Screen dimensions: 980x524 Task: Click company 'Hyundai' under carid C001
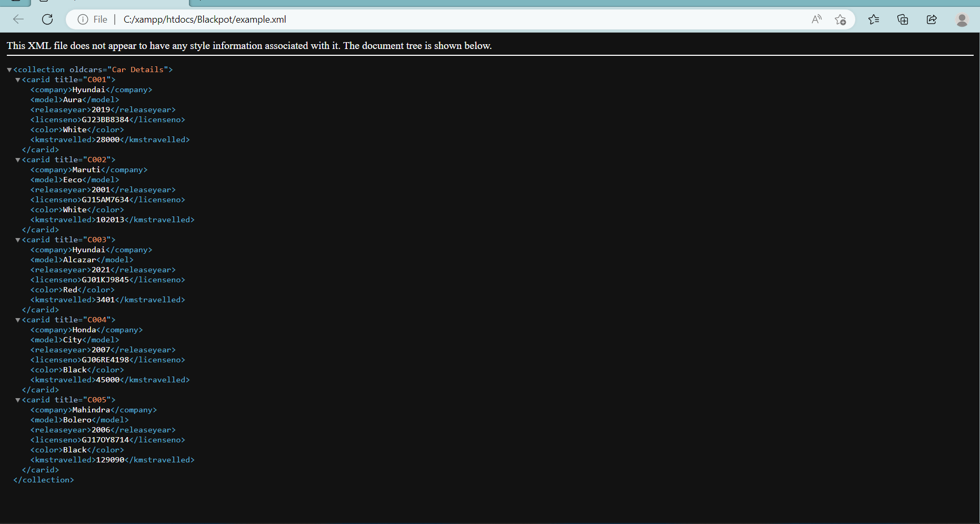click(x=89, y=90)
